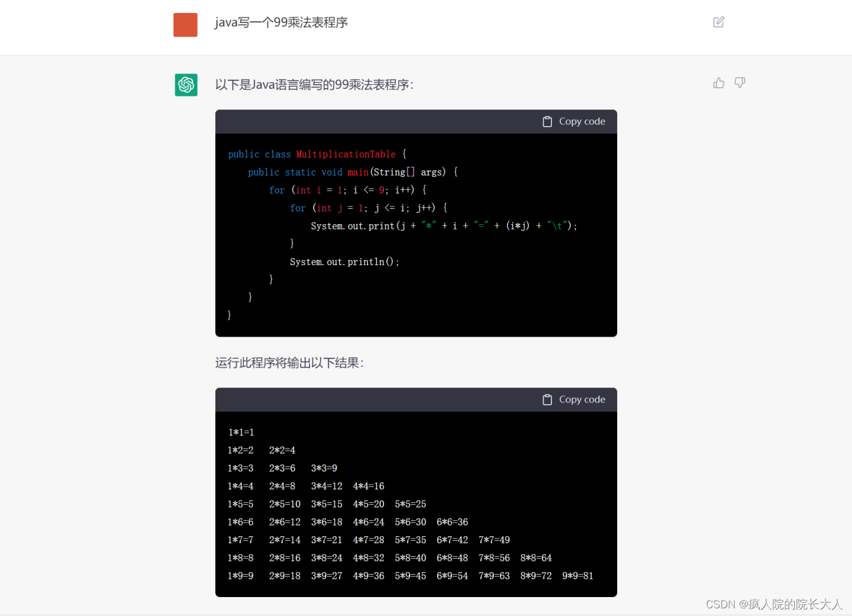This screenshot has height=616, width=852.
Task: Click the user prompt 'java写一个99乘法表程序'
Action: [281, 22]
